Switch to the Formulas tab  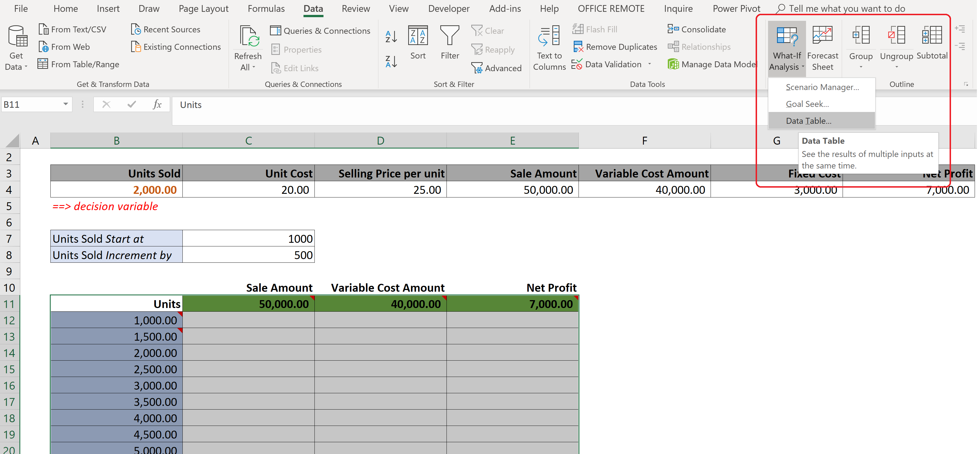(266, 8)
